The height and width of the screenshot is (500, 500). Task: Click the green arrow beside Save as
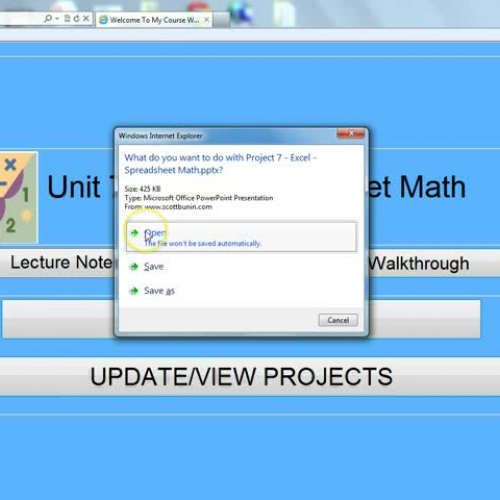[134, 291]
